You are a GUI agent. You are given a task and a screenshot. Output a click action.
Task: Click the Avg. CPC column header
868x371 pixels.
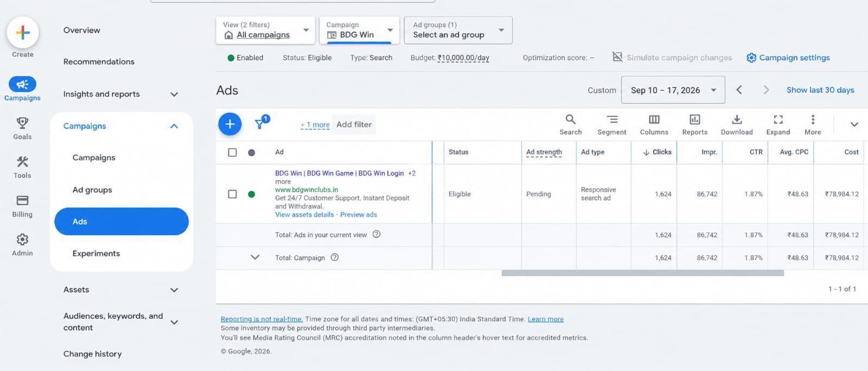coord(794,152)
